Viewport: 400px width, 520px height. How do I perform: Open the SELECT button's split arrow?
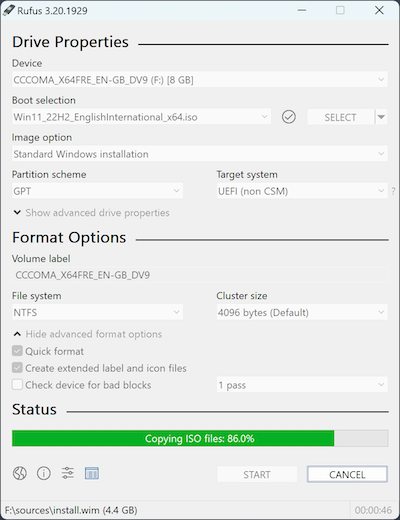point(381,117)
